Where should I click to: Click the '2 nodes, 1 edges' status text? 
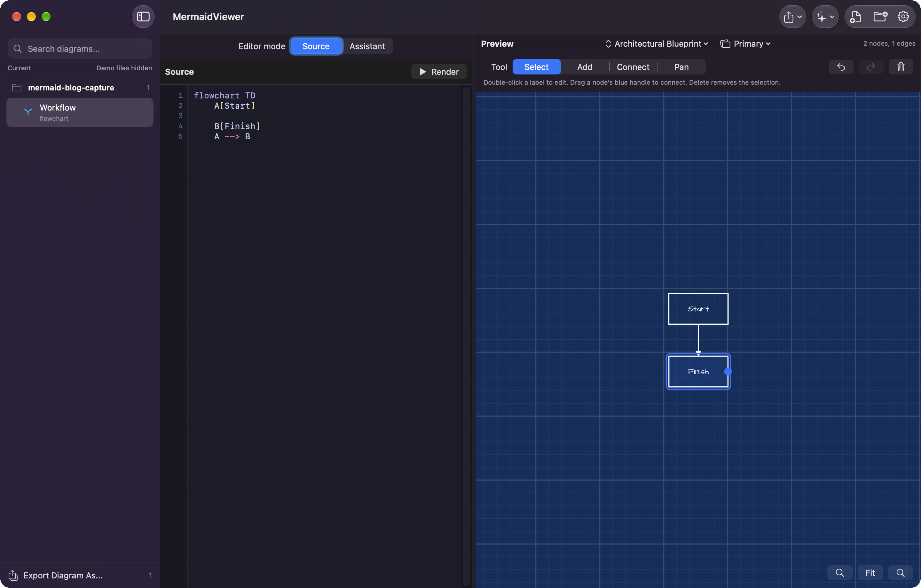[889, 43]
